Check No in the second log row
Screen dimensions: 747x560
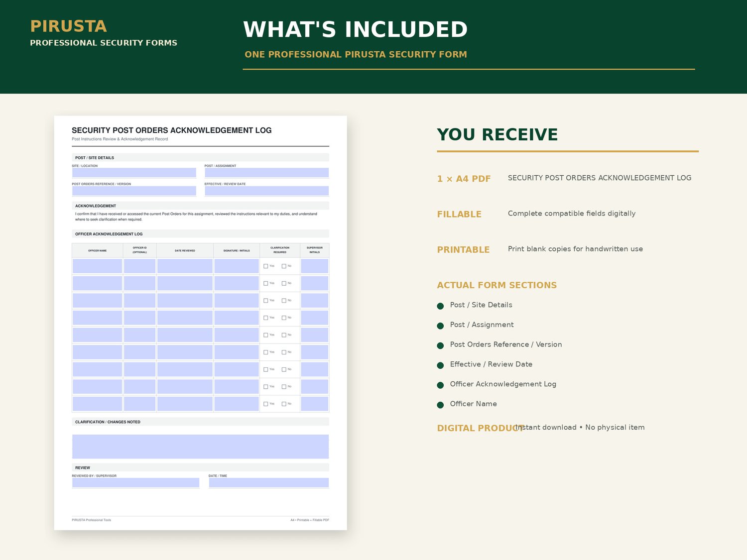point(284,283)
